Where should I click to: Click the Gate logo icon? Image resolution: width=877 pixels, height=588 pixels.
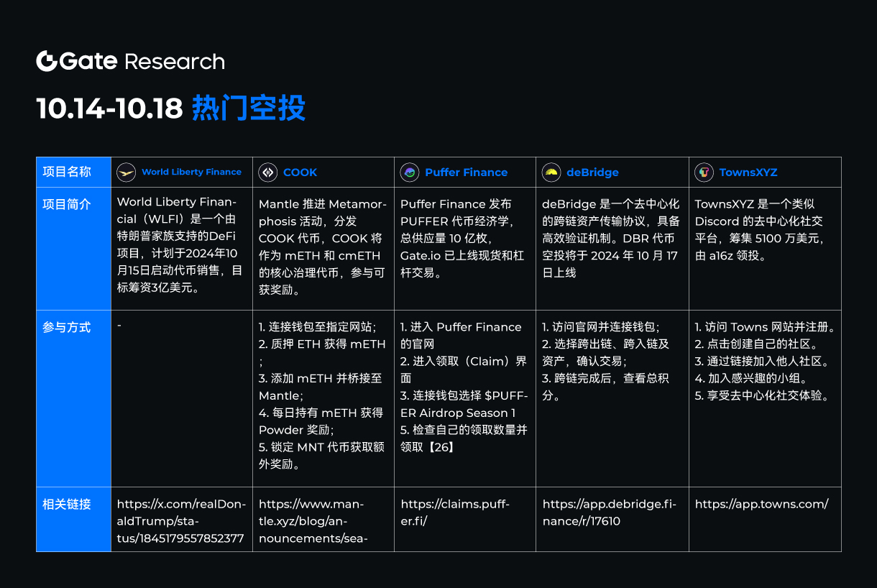tap(47, 62)
